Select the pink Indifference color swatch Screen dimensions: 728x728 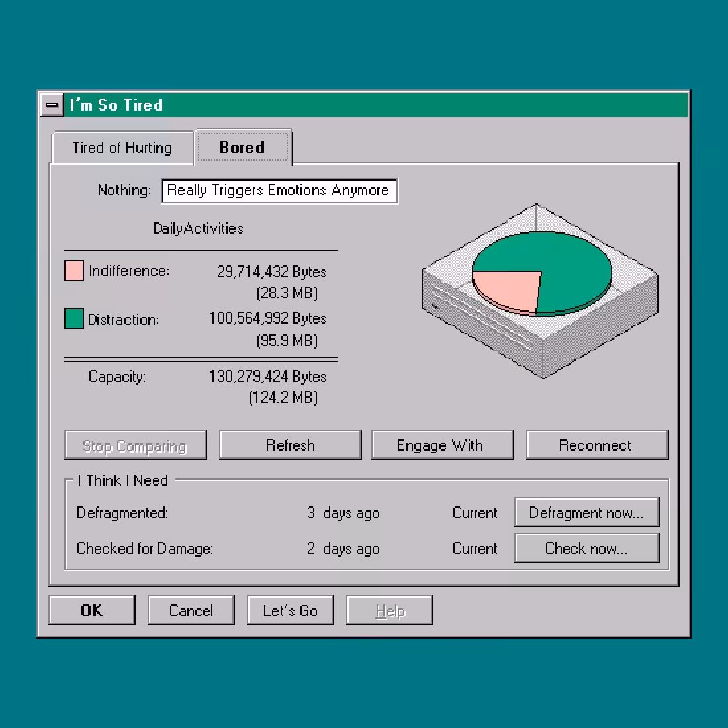pos(74,271)
